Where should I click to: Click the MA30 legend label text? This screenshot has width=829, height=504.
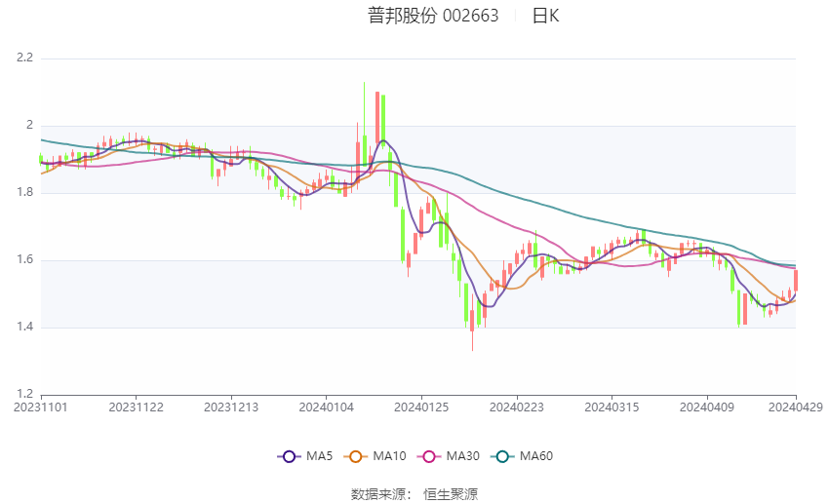[462, 456]
